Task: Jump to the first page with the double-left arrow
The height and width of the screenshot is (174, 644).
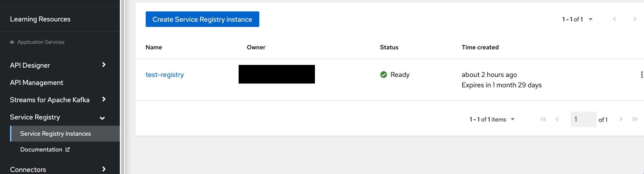Action: click(x=543, y=119)
